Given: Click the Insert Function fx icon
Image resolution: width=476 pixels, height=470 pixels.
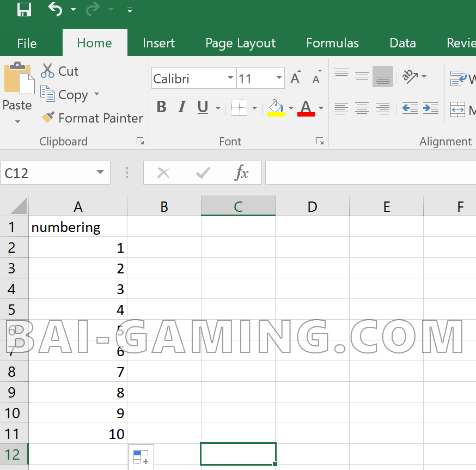Looking at the screenshot, I should pyautogui.click(x=241, y=173).
